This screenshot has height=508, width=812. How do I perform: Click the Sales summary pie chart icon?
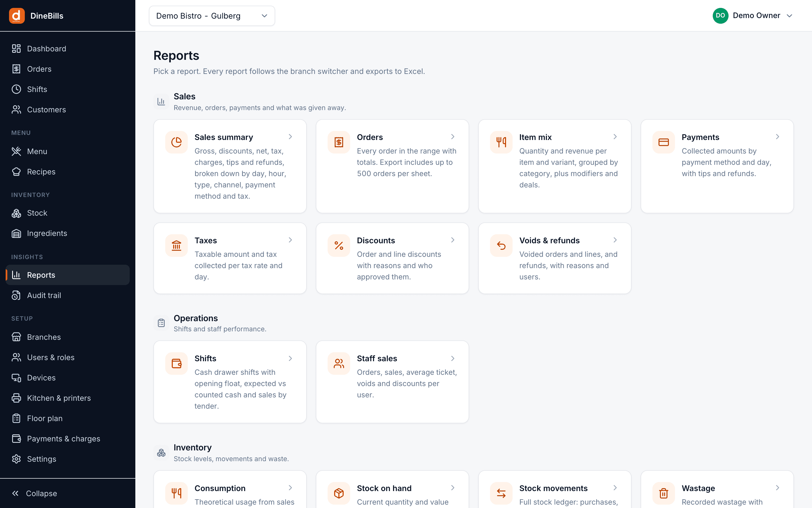pos(176,142)
